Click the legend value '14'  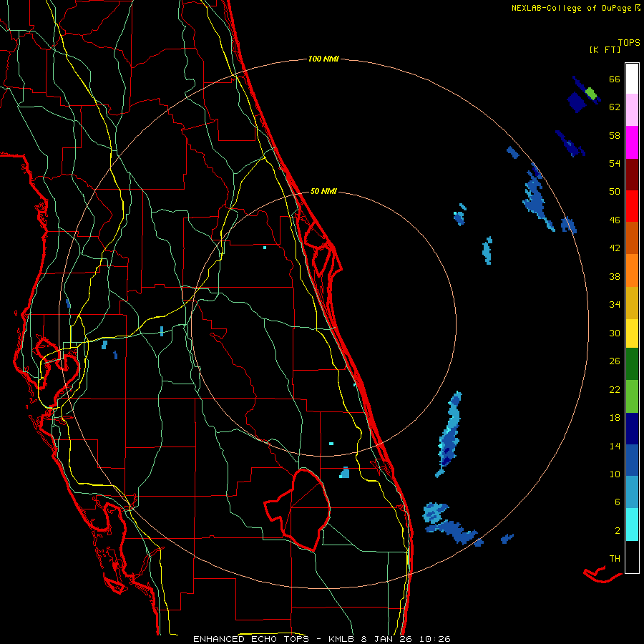pyautogui.click(x=615, y=446)
